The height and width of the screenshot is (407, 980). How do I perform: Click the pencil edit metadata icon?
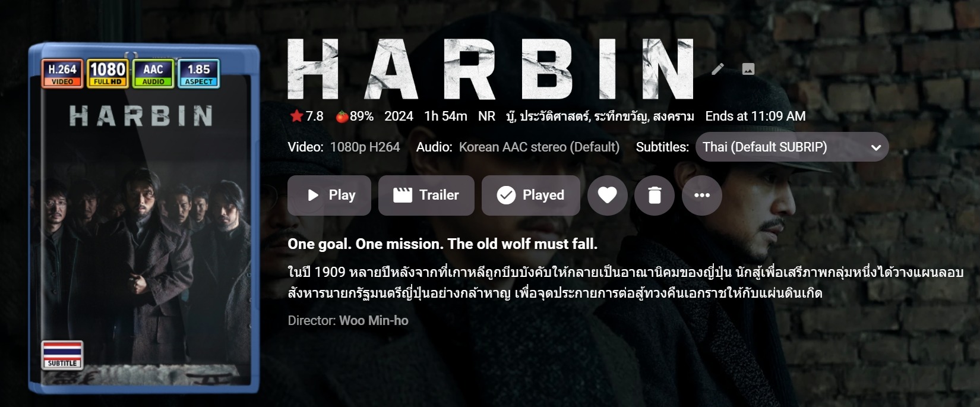[717, 69]
